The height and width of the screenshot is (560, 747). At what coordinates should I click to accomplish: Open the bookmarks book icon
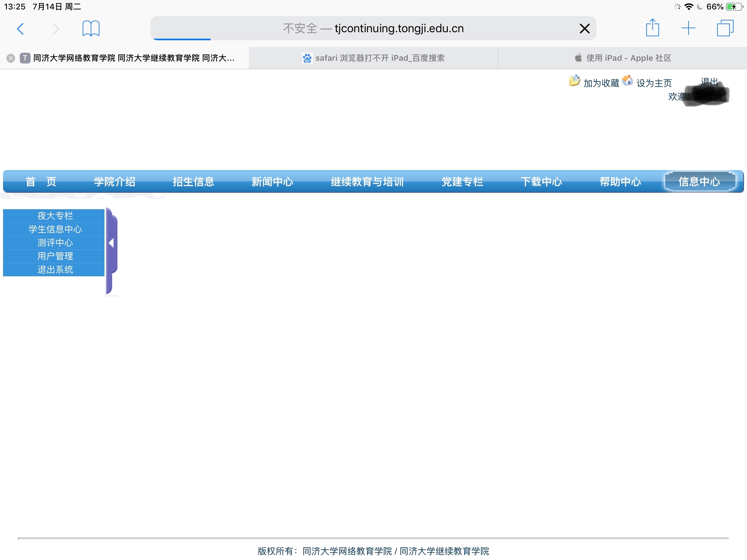91,28
